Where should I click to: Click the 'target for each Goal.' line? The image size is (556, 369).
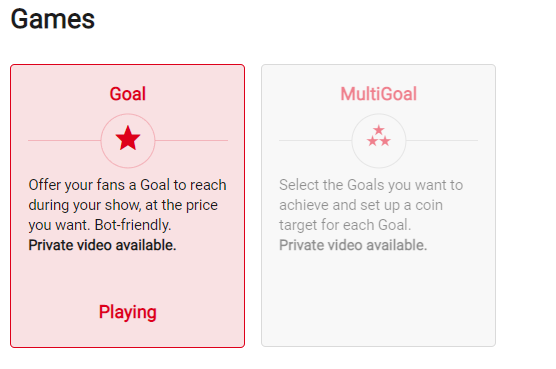[345, 225]
